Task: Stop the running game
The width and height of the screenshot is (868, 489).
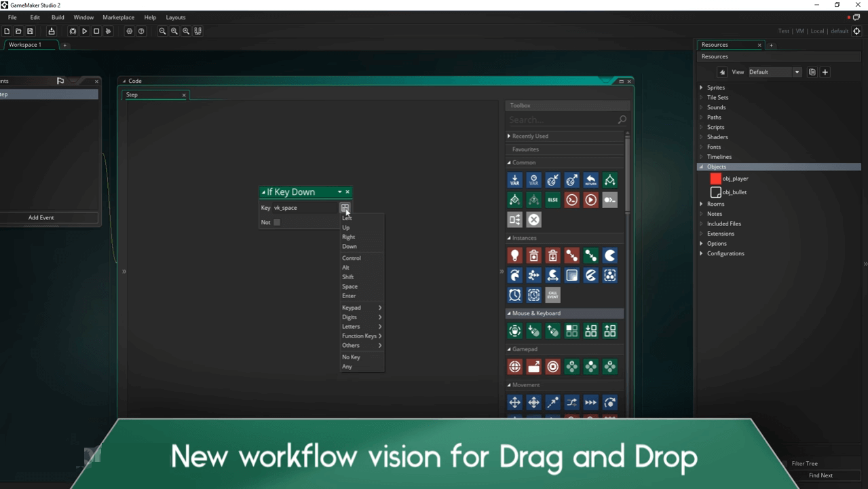Action: point(96,31)
